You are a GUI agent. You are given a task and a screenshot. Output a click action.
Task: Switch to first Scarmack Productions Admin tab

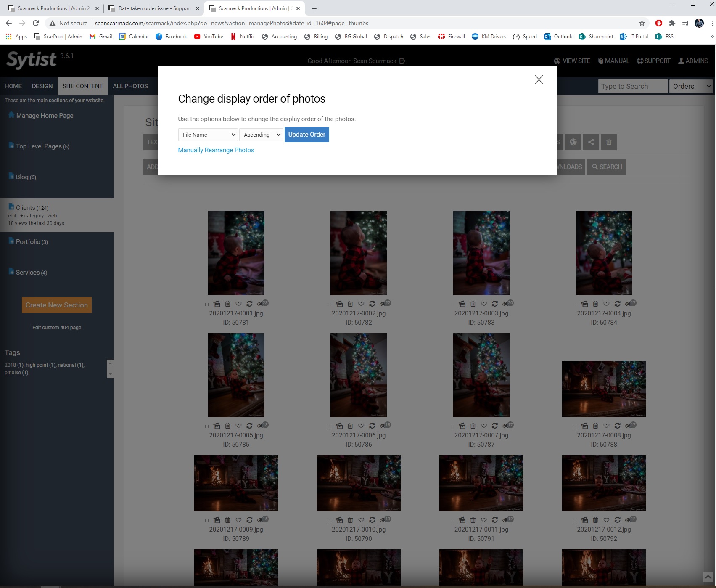click(53, 8)
